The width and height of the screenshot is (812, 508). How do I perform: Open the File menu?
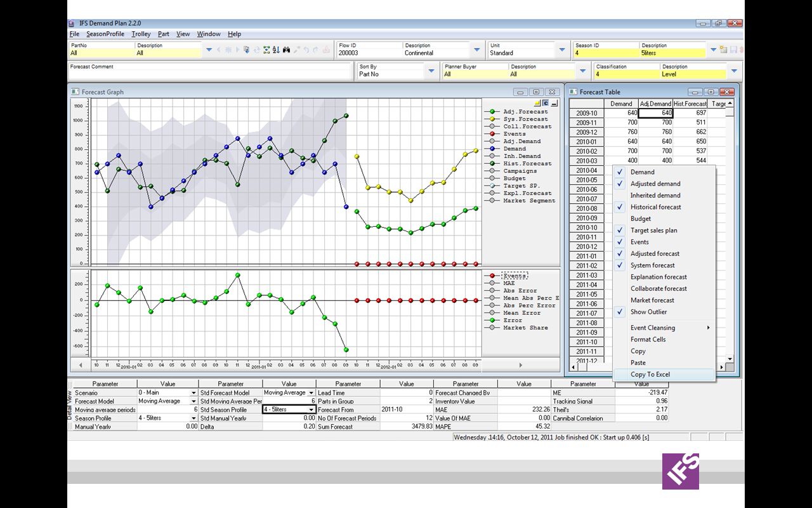click(x=74, y=34)
